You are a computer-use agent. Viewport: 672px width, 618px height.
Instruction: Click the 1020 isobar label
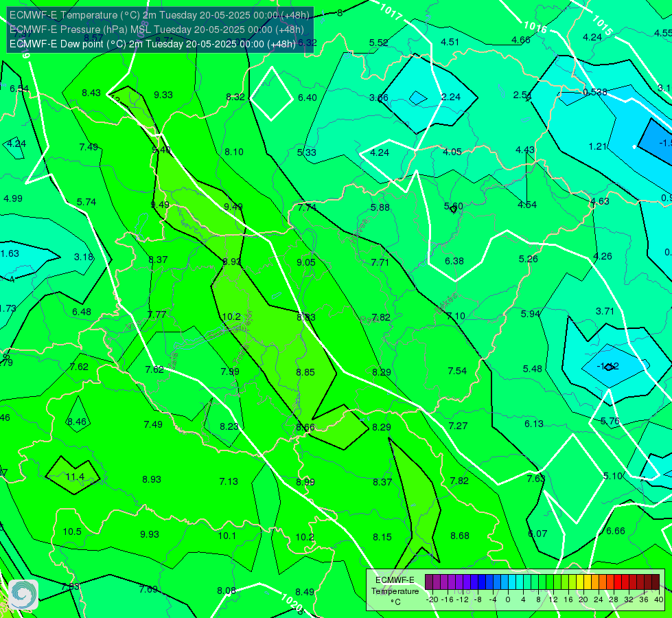click(292, 602)
